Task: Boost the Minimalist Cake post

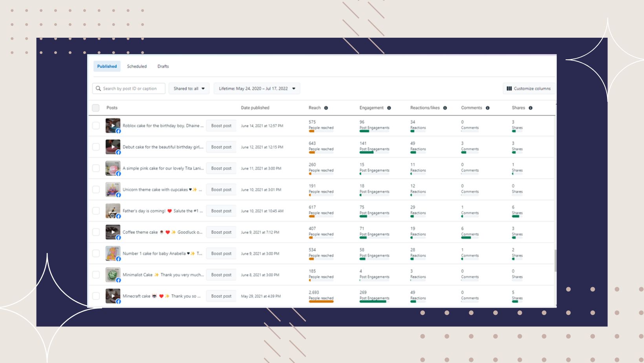Action: click(x=221, y=275)
